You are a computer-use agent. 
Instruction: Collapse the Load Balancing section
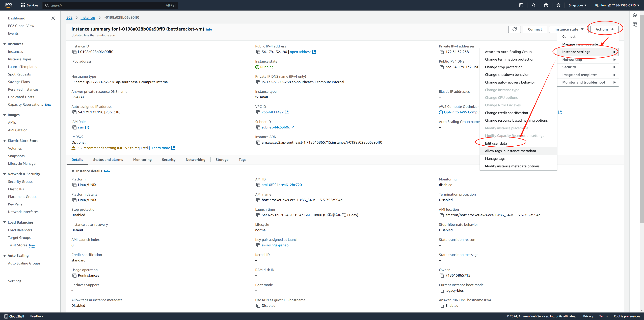click(5, 223)
